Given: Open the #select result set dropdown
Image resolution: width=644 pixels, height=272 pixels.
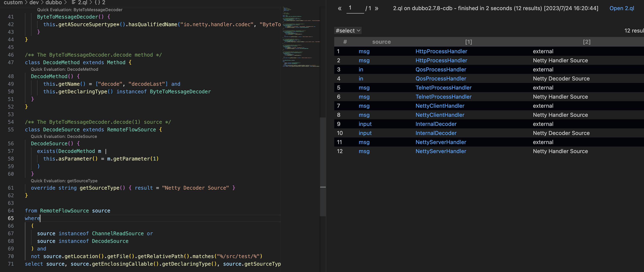Looking at the screenshot, I should point(348,31).
